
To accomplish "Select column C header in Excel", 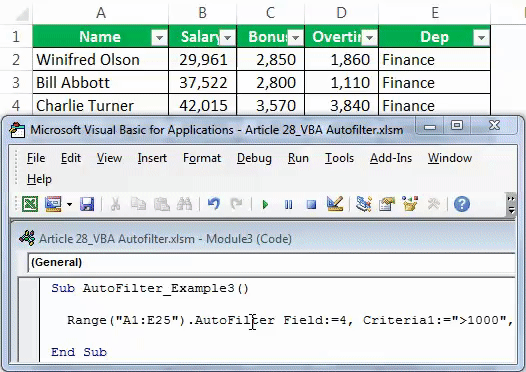I will [x=270, y=13].
